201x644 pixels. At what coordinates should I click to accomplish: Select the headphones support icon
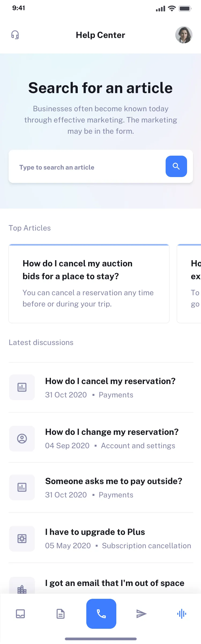(15, 34)
